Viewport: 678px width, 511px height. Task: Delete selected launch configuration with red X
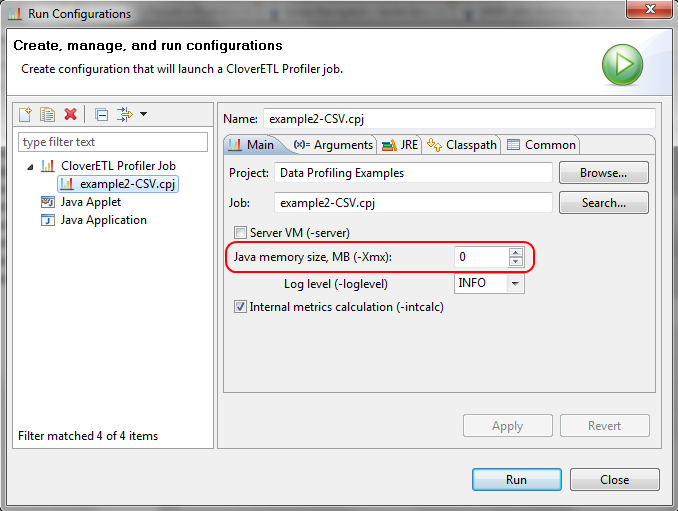coord(70,115)
